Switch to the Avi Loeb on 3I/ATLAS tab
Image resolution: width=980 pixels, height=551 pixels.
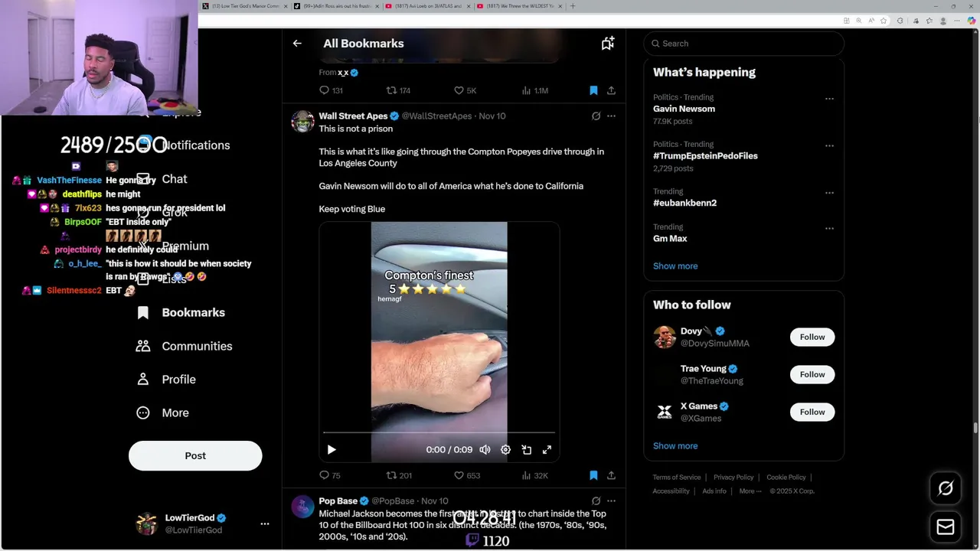coord(428,6)
